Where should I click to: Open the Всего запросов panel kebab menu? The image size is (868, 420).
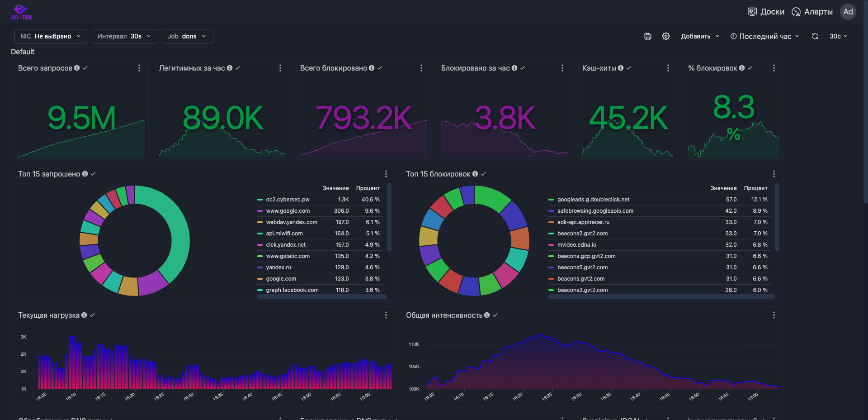coord(139,68)
